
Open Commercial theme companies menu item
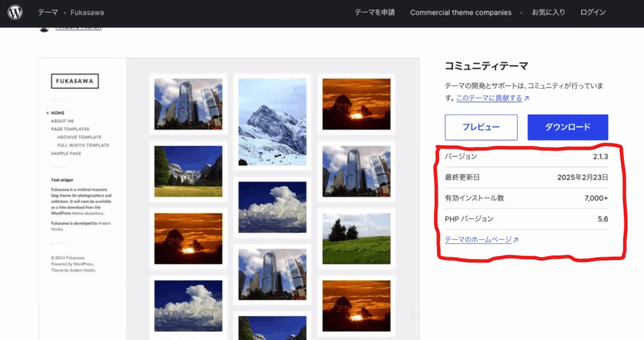pos(460,13)
